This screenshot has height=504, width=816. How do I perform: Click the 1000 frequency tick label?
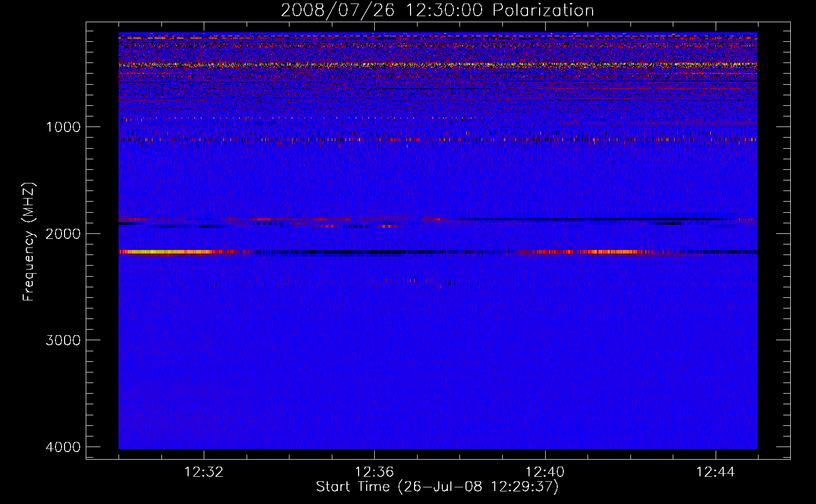[63, 127]
